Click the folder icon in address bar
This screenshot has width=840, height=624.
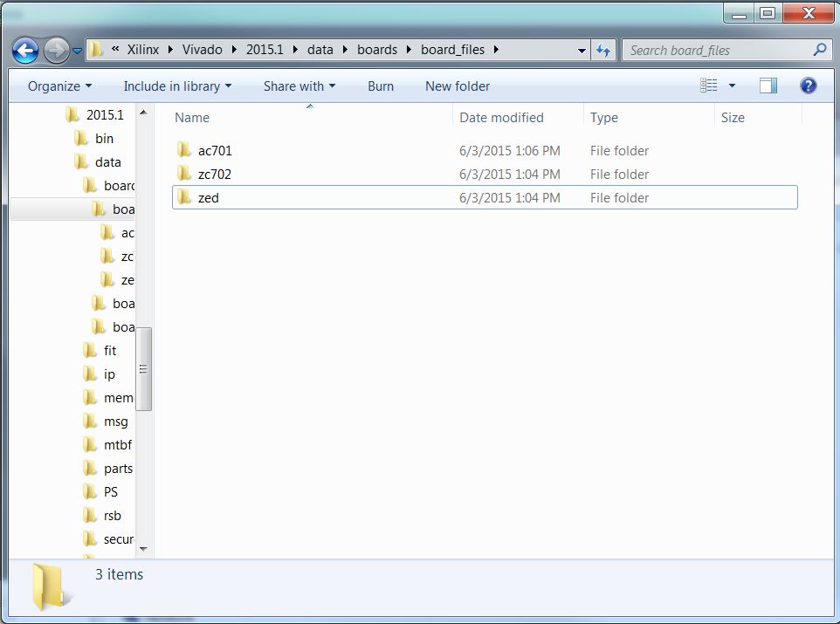tap(96, 50)
